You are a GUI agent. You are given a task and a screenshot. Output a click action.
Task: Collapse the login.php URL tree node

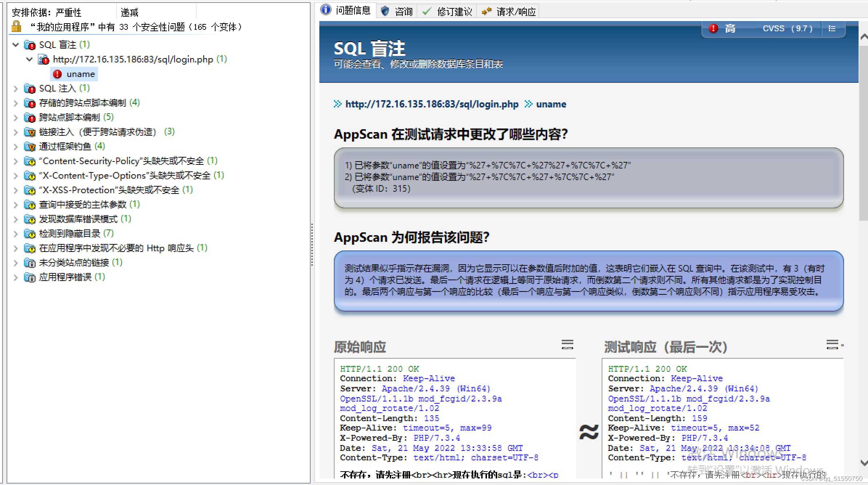(29, 59)
